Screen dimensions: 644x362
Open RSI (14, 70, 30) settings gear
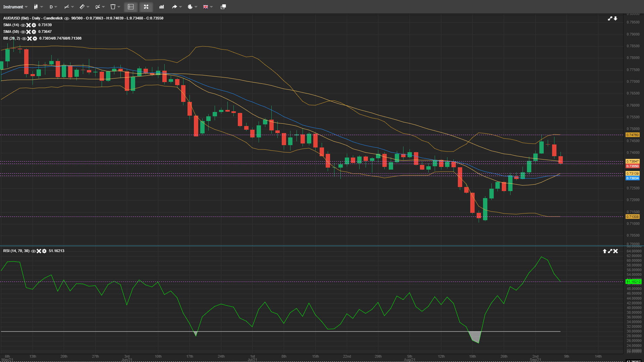click(44, 251)
